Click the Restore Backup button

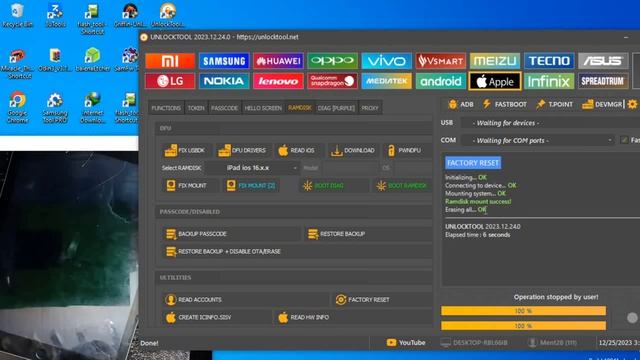click(x=367, y=234)
